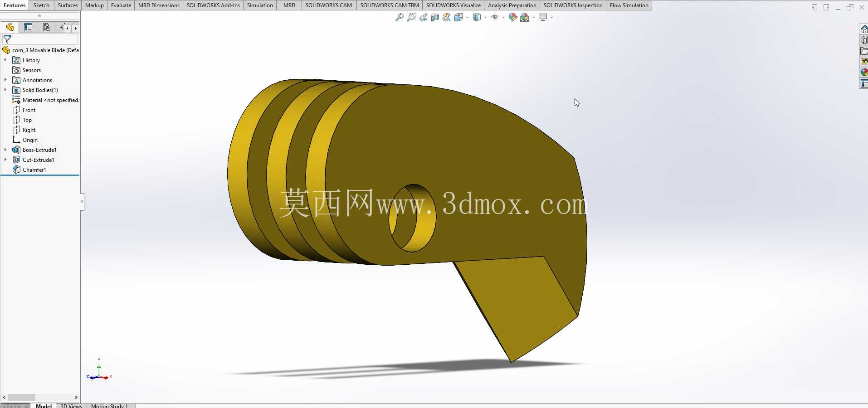
Task: Open the SOLIDWORKS Add-Ins tab
Action: [213, 5]
